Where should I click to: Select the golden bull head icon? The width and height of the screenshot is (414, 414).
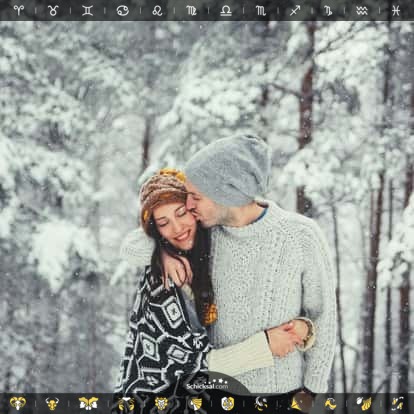[52, 403]
